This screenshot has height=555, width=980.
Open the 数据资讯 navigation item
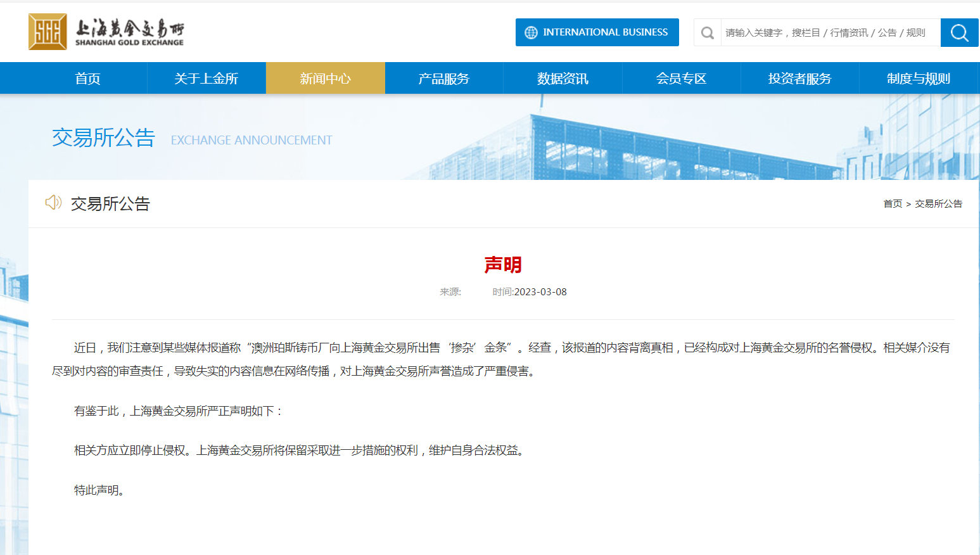point(563,79)
